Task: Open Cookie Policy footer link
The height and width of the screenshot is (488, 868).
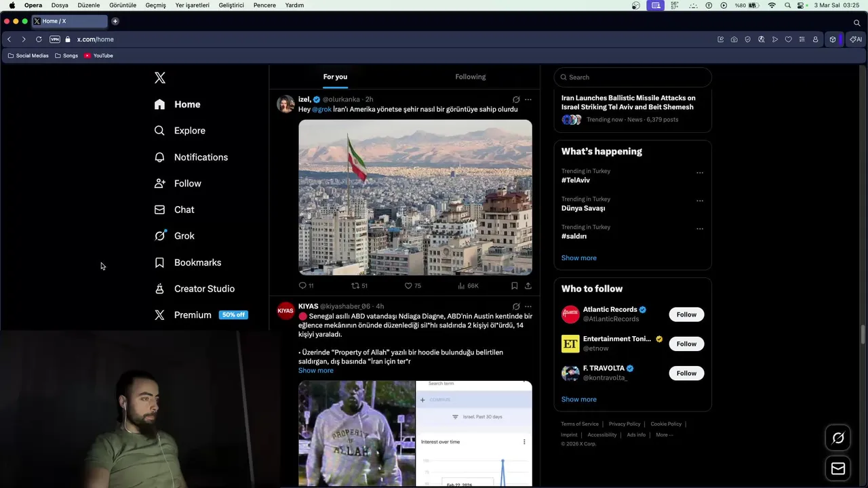Action: coord(666,424)
